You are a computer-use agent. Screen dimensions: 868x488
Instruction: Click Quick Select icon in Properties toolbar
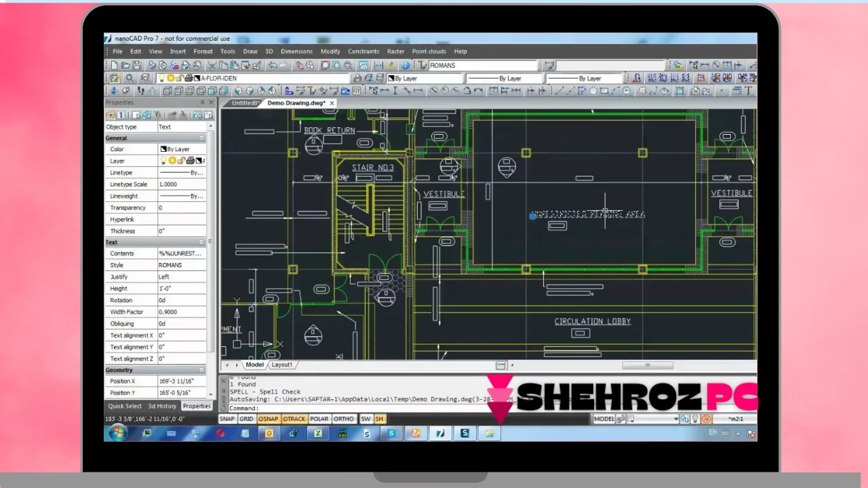point(158,115)
